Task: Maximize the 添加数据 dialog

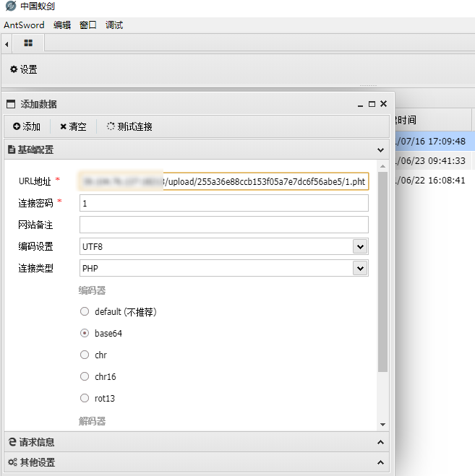Action: (372, 104)
